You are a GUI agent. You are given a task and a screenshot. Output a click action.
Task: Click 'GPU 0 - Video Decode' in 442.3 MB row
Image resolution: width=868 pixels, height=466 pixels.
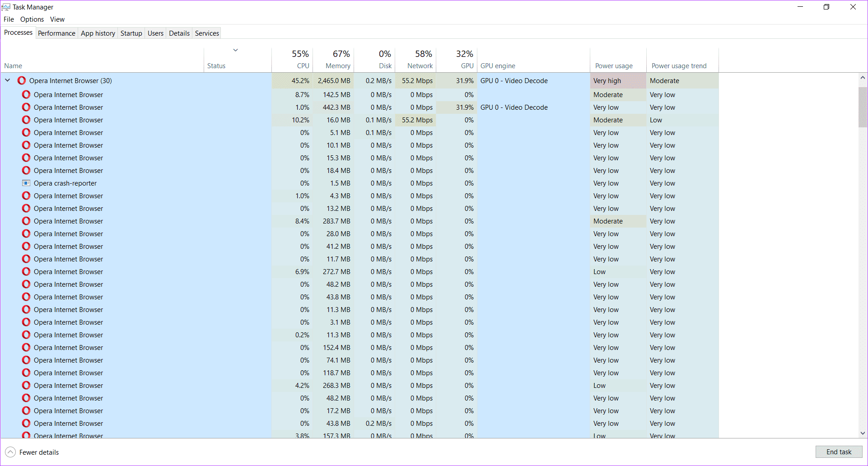[514, 107]
